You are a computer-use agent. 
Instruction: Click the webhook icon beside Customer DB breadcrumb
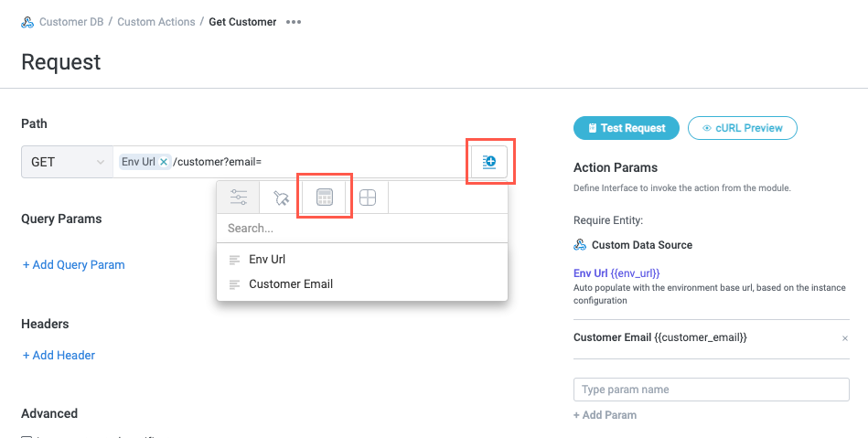[27, 22]
